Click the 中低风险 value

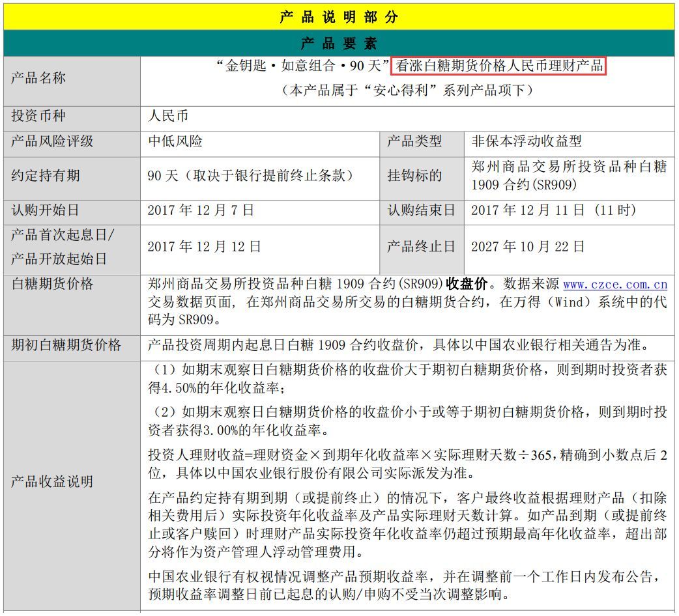tap(175, 141)
